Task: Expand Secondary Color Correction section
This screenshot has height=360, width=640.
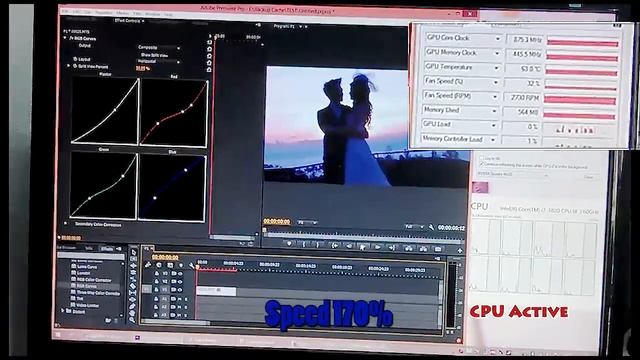Action: pyautogui.click(x=66, y=223)
